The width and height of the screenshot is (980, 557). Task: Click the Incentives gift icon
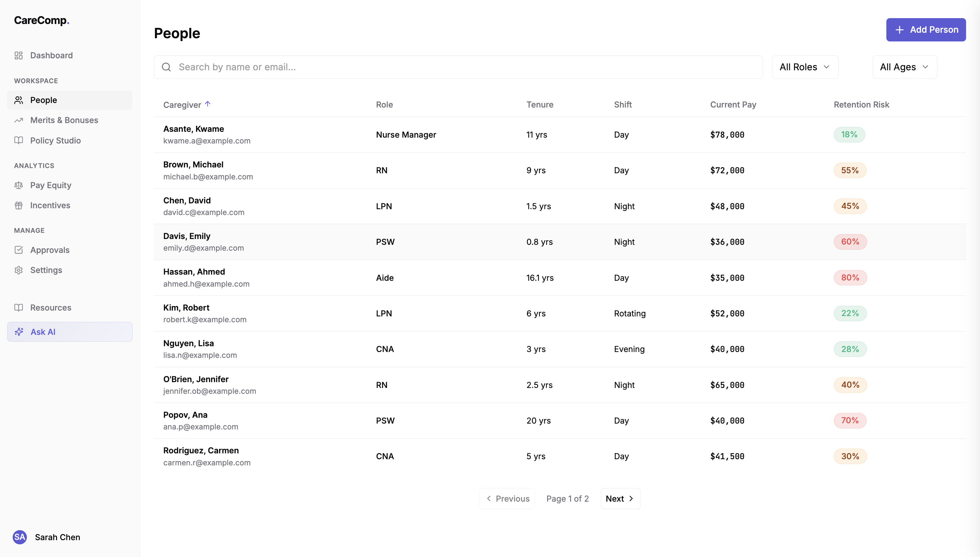18,205
